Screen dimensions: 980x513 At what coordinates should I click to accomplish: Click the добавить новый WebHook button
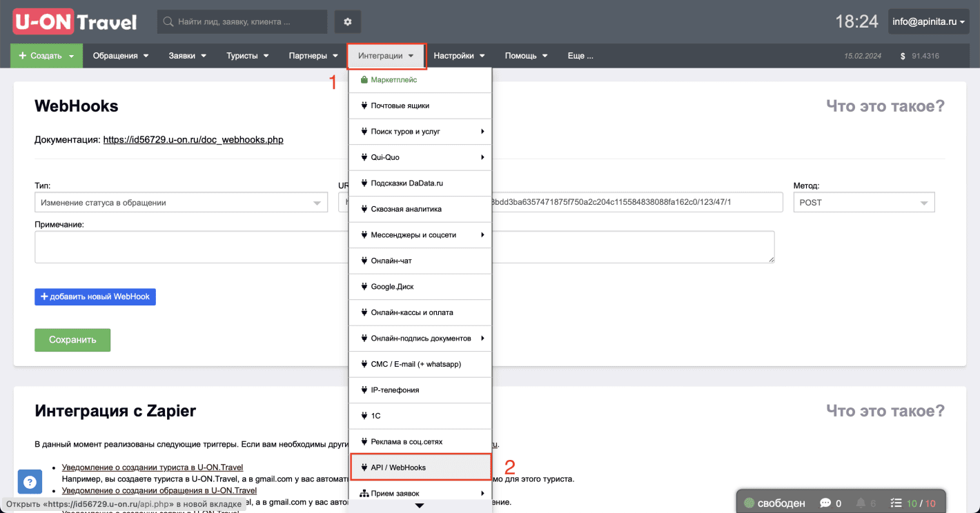[95, 296]
